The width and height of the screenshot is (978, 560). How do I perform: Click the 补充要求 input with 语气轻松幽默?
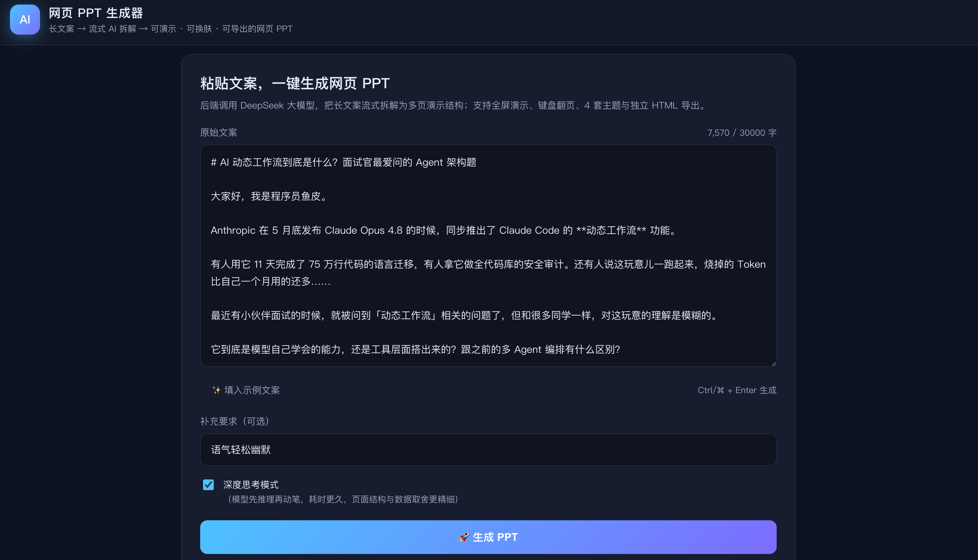click(x=488, y=450)
